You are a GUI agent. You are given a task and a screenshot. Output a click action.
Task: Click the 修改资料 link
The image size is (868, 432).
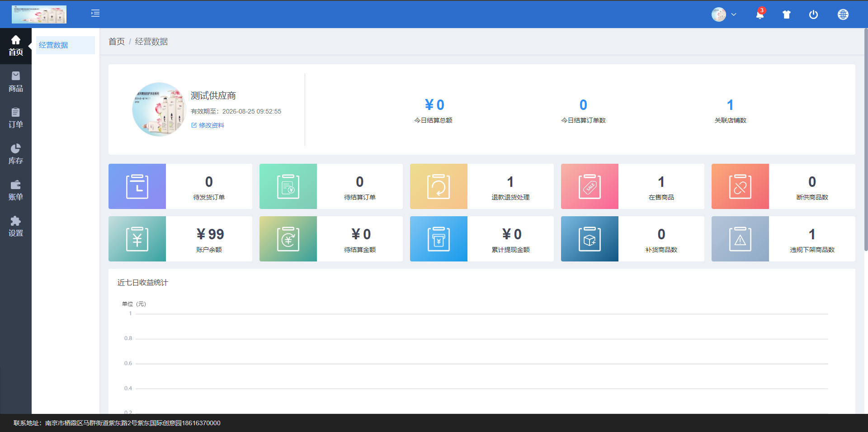coord(211,125)
